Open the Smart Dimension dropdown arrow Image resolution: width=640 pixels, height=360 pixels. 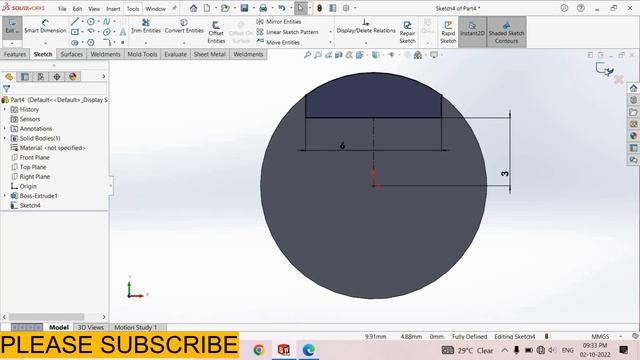pyautogui.click(x=45, y=42)
